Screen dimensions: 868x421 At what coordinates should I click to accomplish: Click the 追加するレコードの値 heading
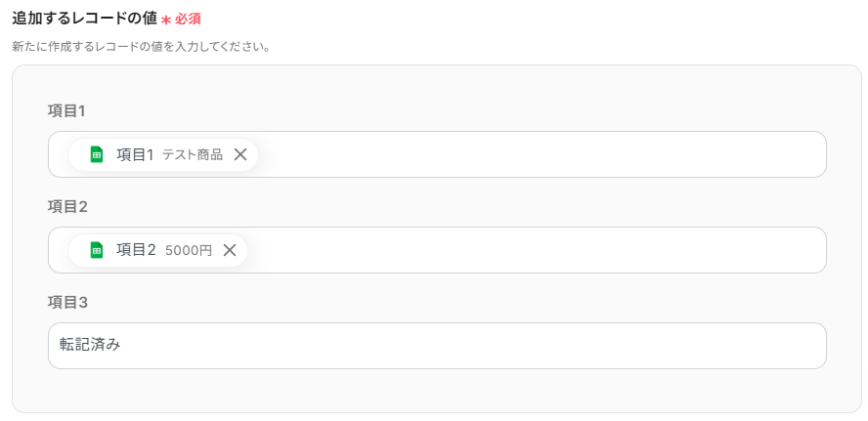(x=84, y=19)
